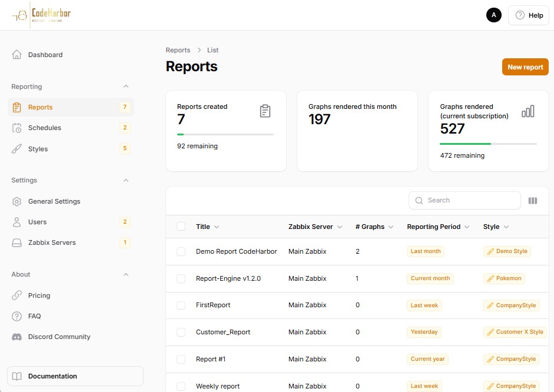Open the Documentation link
The width and height of the screenshot is (554, 392).
coord(75,376)
